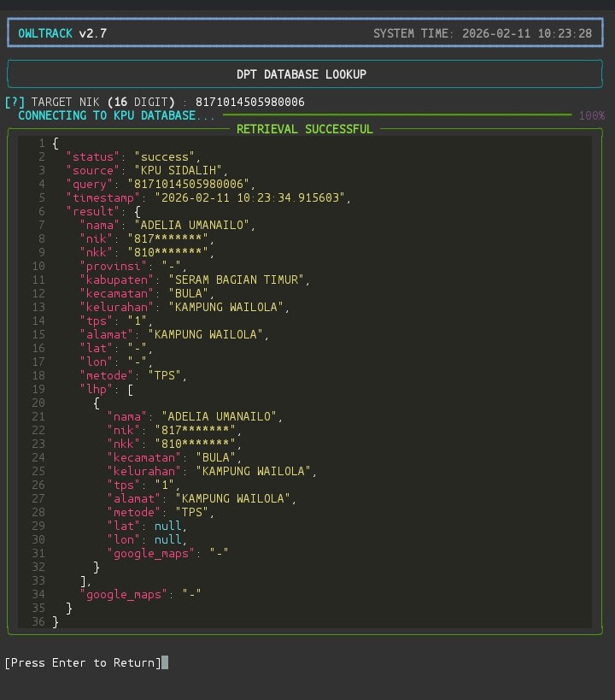Click the "success" value

(x=165, y=156)
